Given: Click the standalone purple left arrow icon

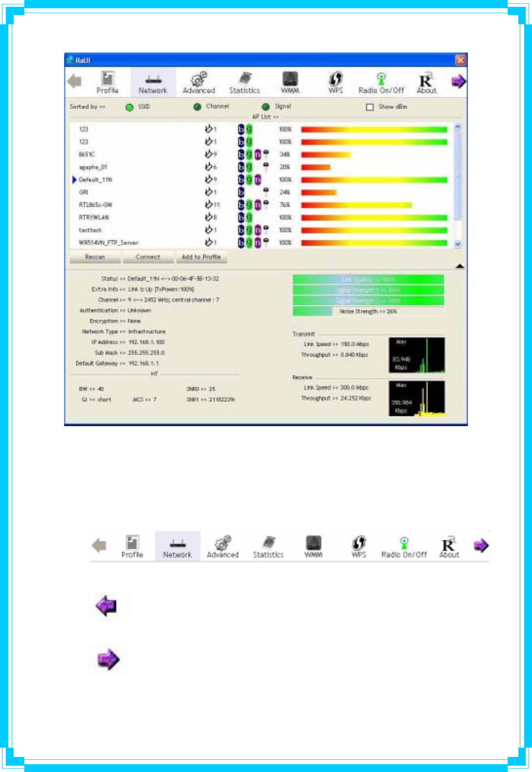Looking at the screenshot, I should pyautogui.click(x=106, y=606).
